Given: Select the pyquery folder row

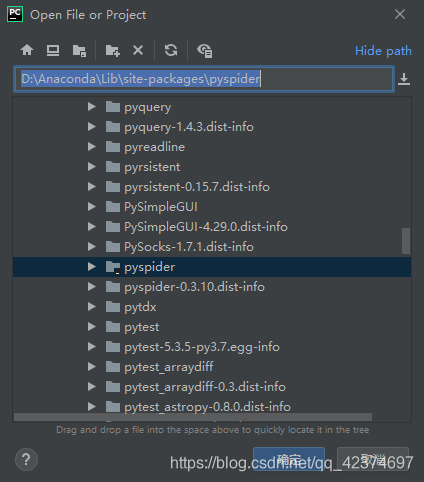Looking at the screenshot, I should click(x=212, y=107).
